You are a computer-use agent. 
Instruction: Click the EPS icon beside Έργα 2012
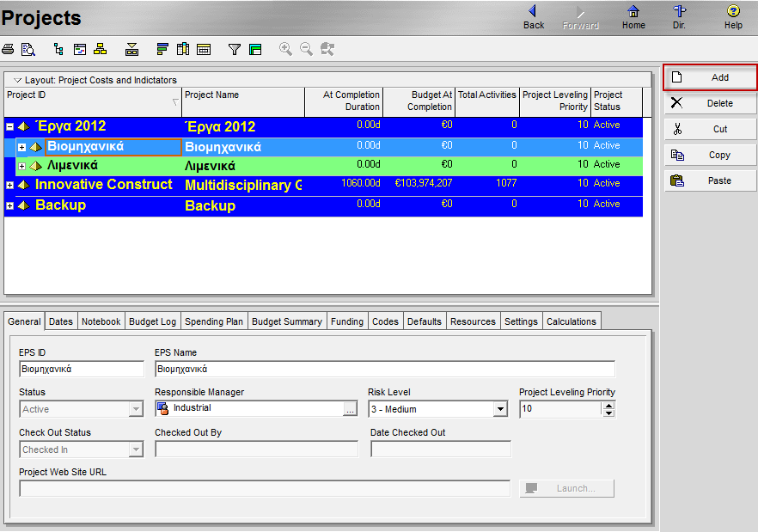click(24, 126)
